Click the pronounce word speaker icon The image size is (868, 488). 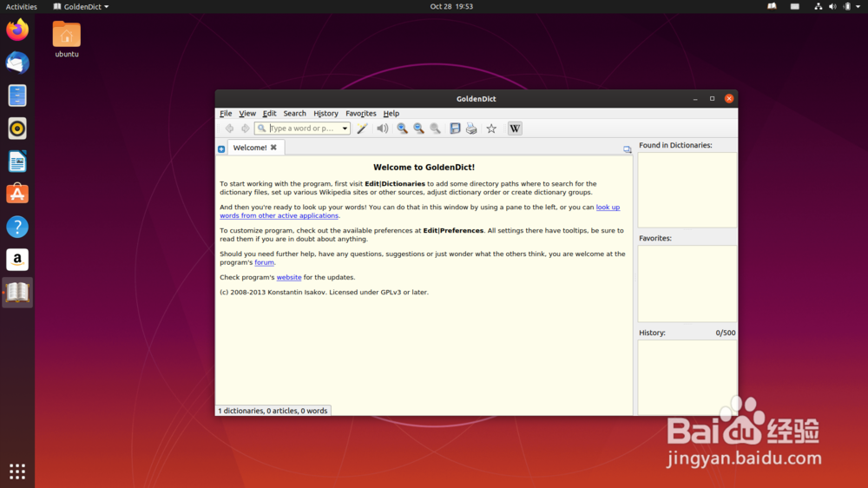pyautogui.click(x=382, y=129)
